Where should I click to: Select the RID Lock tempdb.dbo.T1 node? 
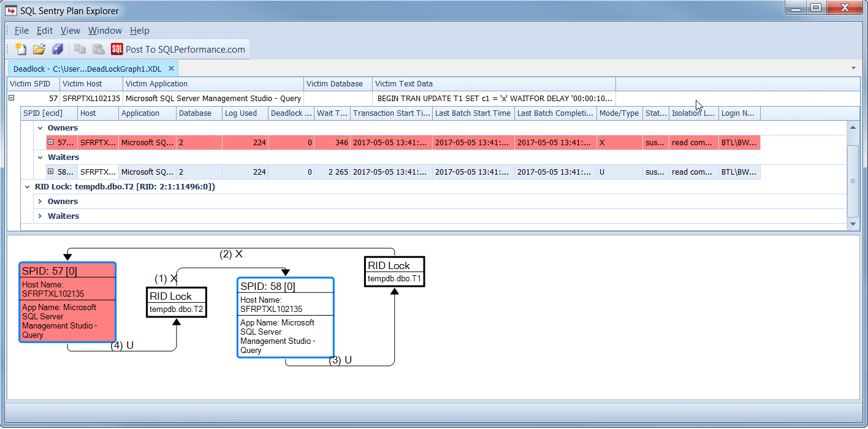[394, 271]
